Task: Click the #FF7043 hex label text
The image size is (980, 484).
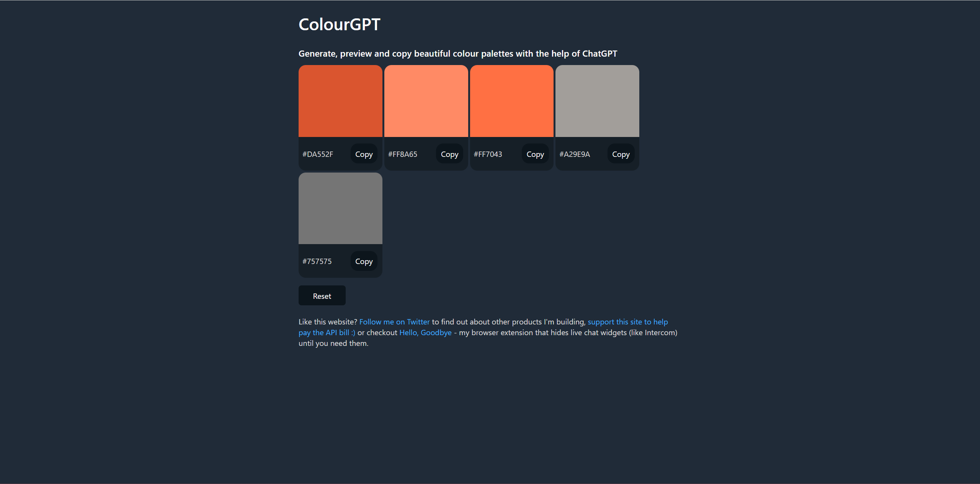Action: (488, 154)
